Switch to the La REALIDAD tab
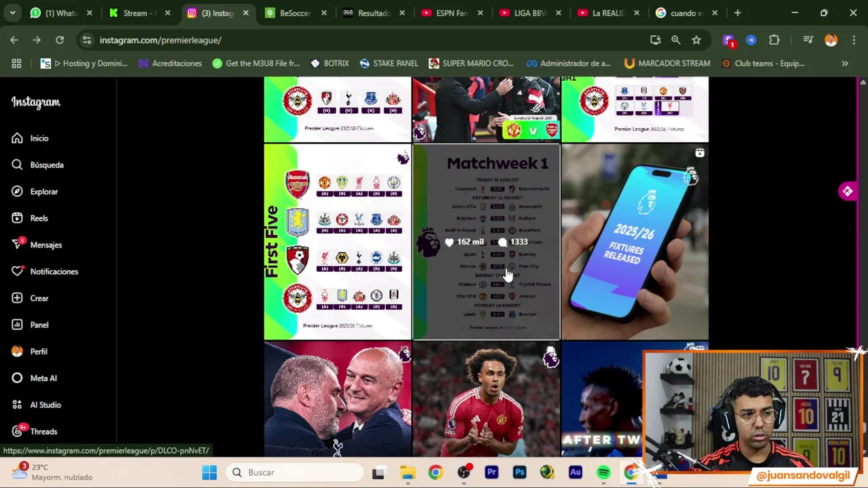The height and width of the screenshot is (488, 868). pyautogui.click(x=608, y=13)
